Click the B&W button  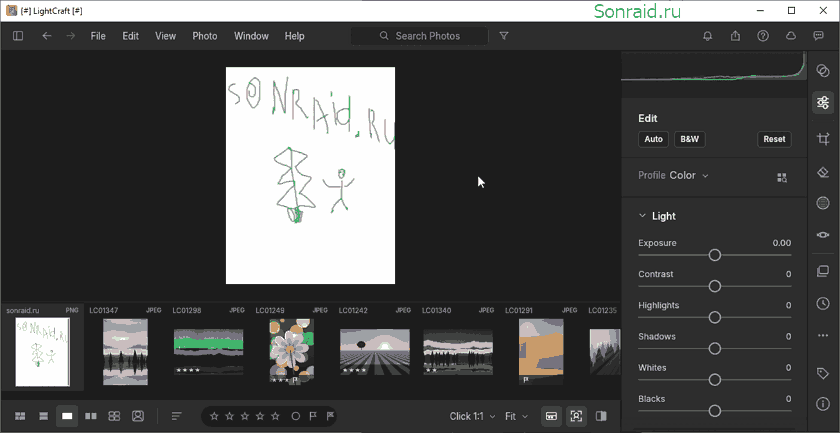pos(689,139)
